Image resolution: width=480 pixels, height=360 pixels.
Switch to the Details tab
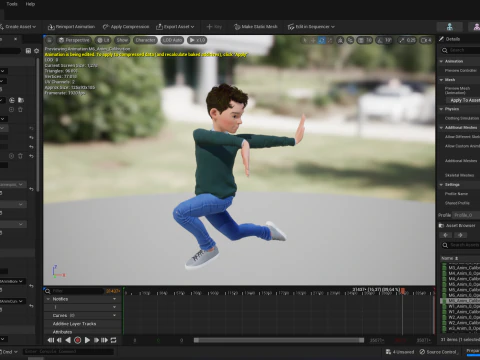click(451, 39)
